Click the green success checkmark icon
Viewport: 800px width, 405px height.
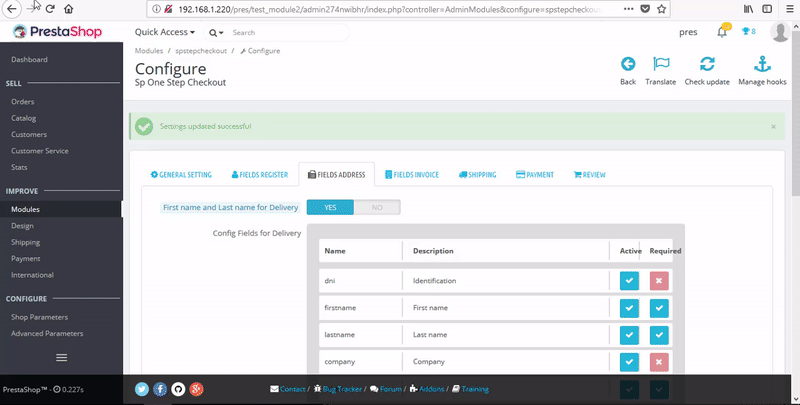144,126
